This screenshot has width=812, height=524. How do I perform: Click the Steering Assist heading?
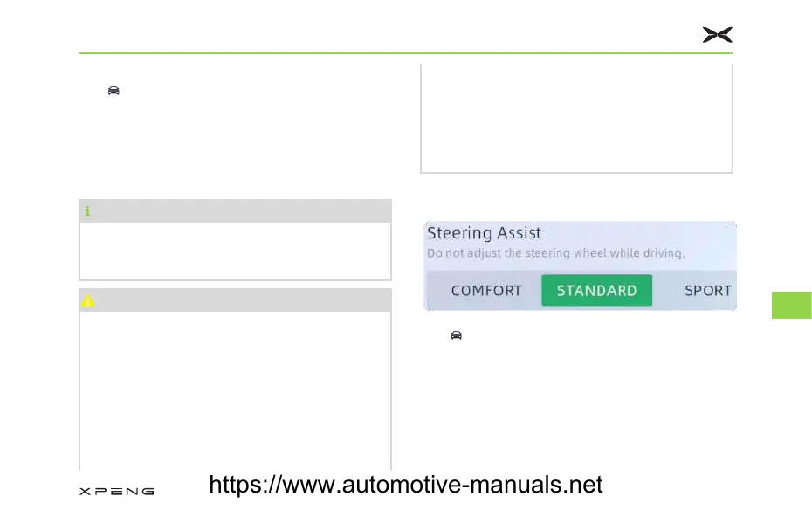click(x=484, y=233)
